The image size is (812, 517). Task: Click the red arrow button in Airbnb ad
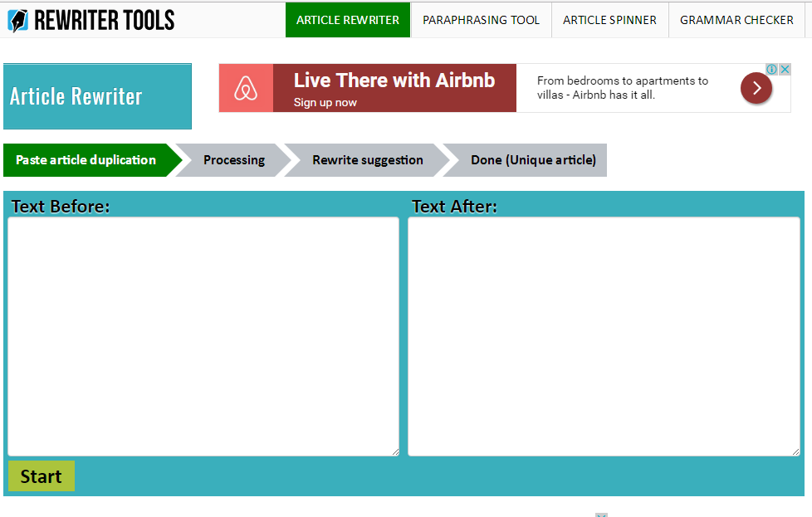(756, 88)
